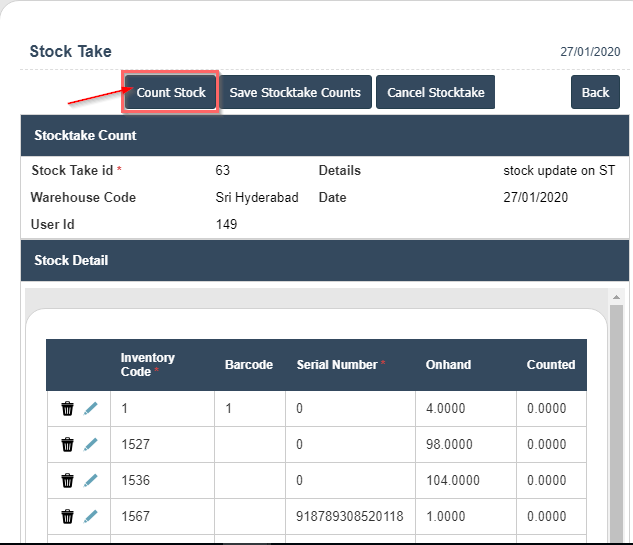Click pencil icon for inventory 1536
The width and height of the screenshot is (633, 545).
tap(91, 480)
